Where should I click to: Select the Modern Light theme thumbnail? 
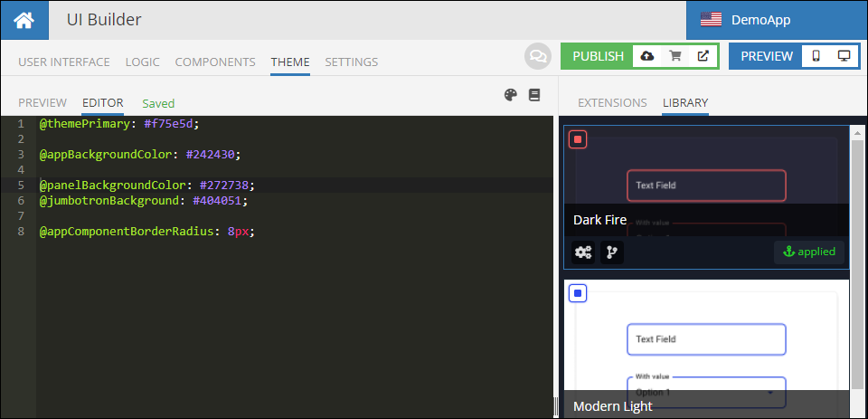click(706, 349)
